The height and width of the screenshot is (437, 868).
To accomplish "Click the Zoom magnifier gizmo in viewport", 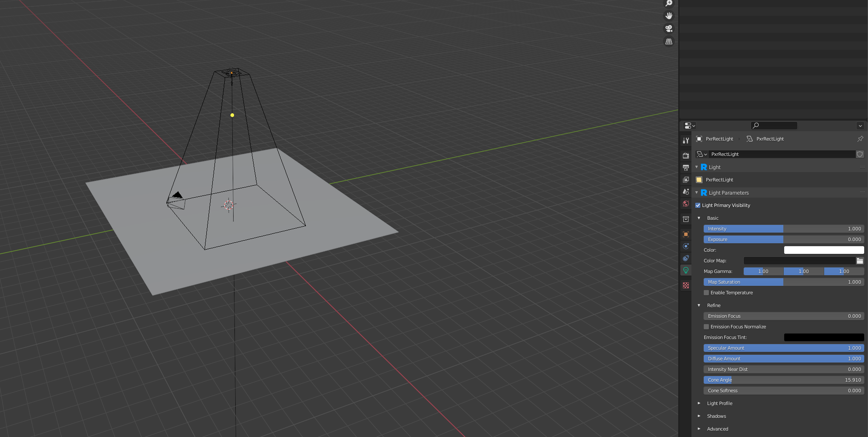I will click(x=669, y=3).
